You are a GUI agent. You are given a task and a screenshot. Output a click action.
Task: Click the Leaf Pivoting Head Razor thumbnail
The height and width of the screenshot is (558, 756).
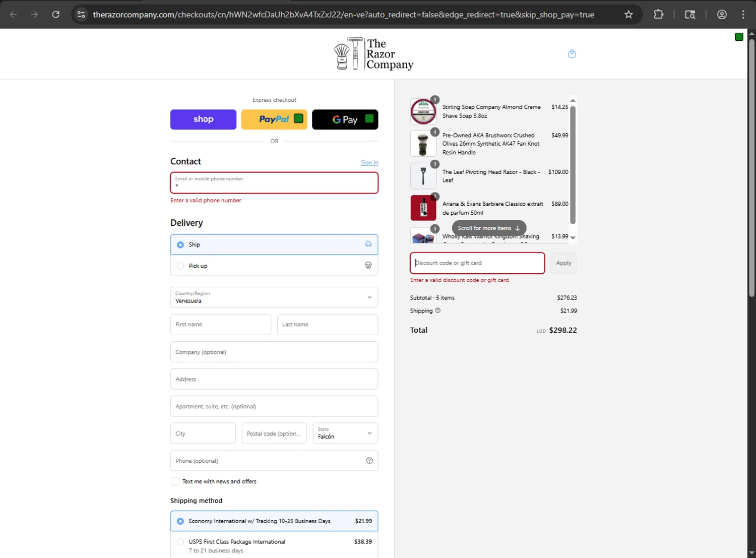(x=423, y=176)
